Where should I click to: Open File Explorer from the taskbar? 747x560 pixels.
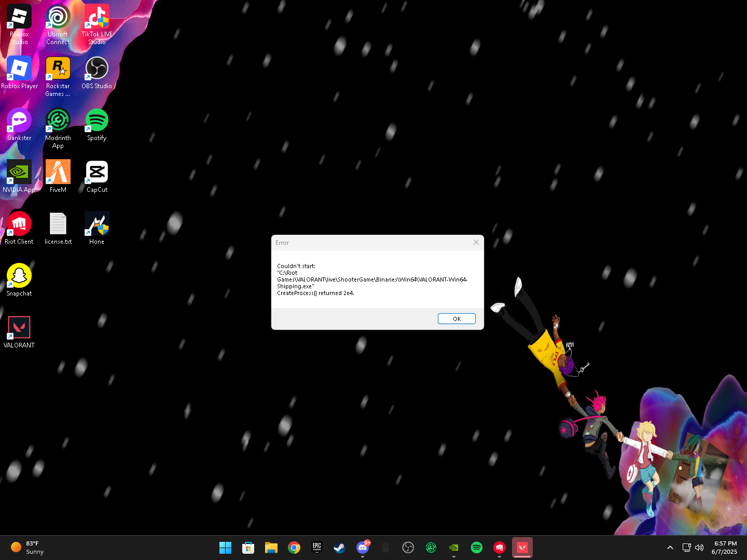[x=271, y=548]
